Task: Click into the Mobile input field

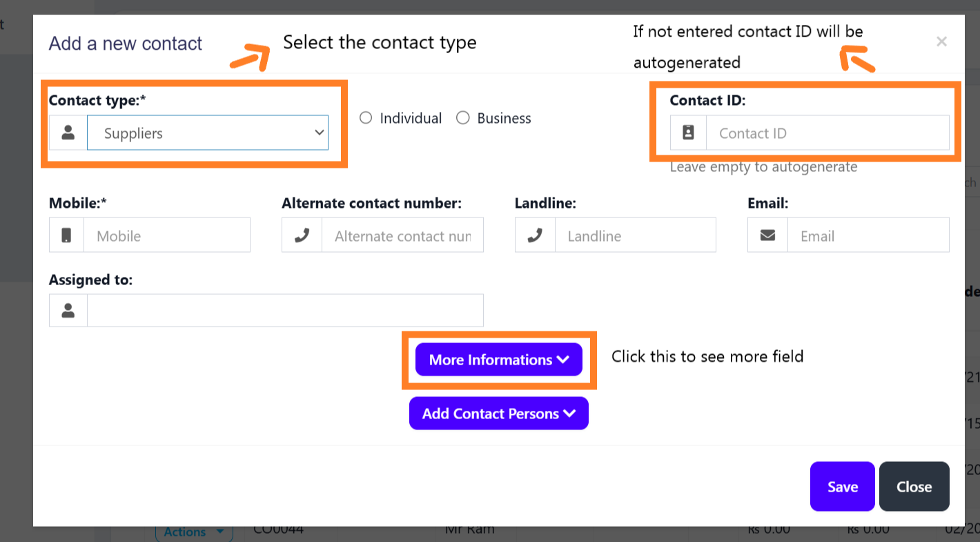Action: pos(166,235)
